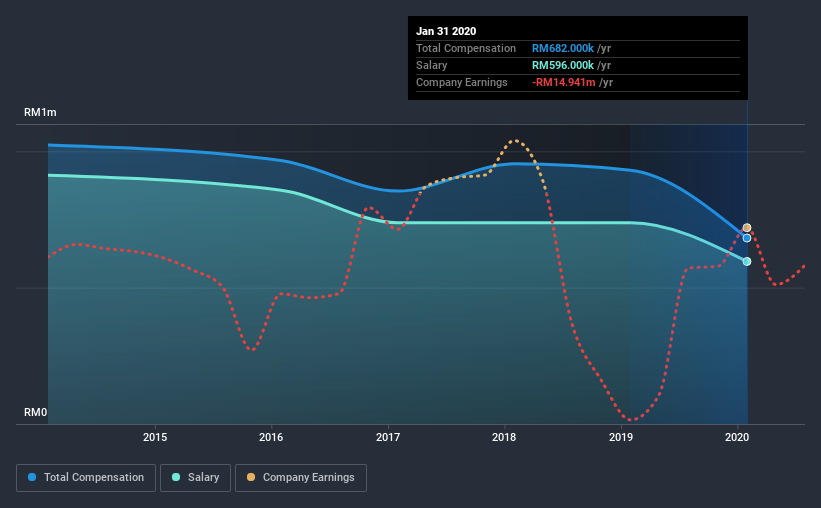Click the 2016 x-axis label

[x=271, y=437]
